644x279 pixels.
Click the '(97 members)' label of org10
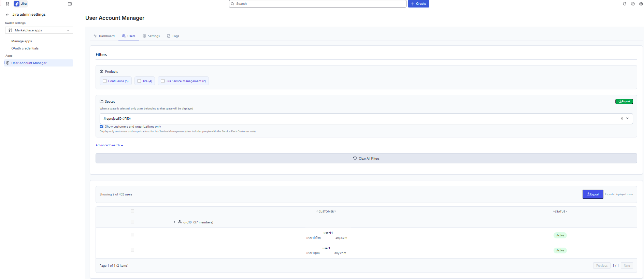click(x=203, y=222)
